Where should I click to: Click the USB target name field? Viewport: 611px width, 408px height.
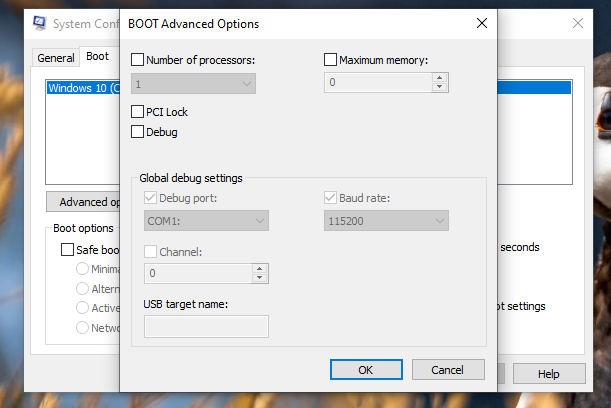[x=206, y=326]
